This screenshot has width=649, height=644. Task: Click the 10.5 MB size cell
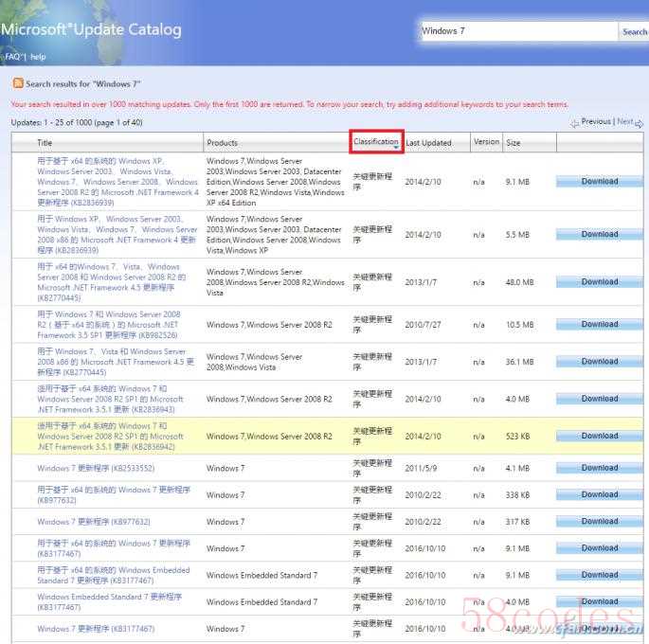(x=519, y=325)
